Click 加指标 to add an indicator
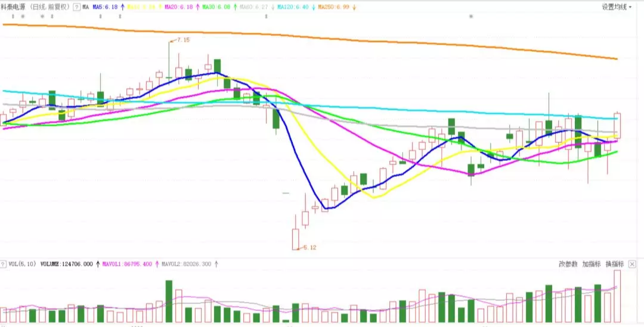This screenshot has height=327, width=644. pyautogui.click(x=592, y=264)
